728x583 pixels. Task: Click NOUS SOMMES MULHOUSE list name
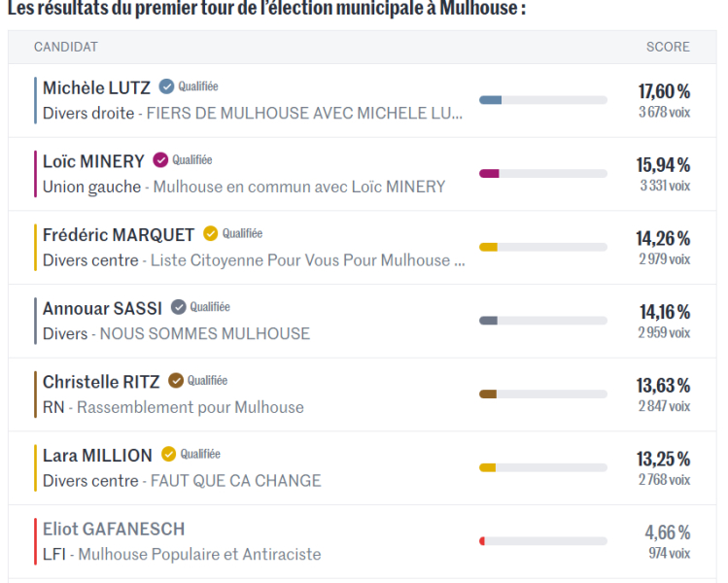click(x=205, y=334)
